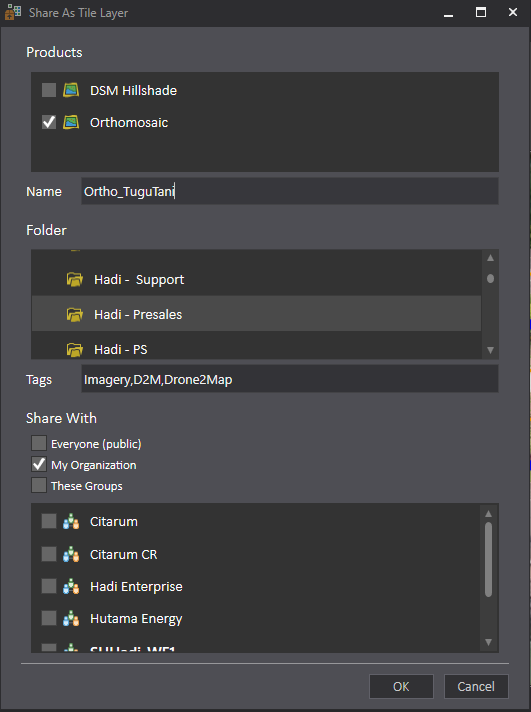Click the DSM Hillshade raster layer icon
This screenshot has width=531, height=712.
(x=71, y=90)
